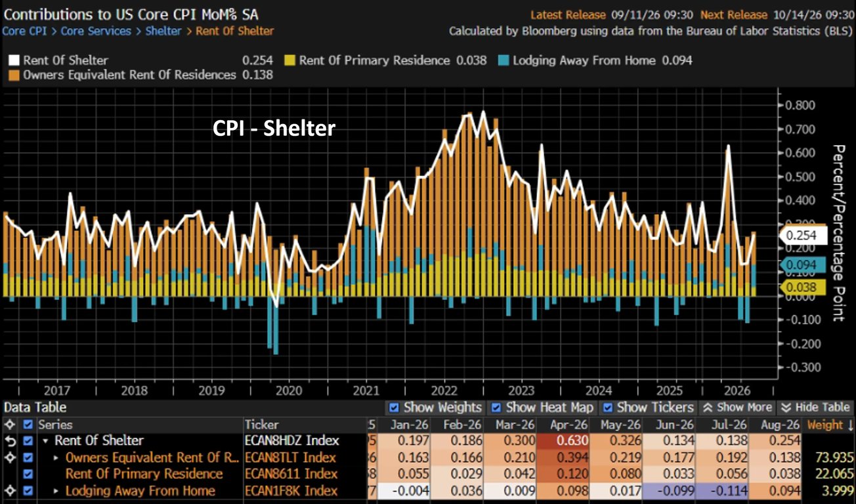
Task: Uncheck the Show Tickers option
Action: click(x=607, y=408)
